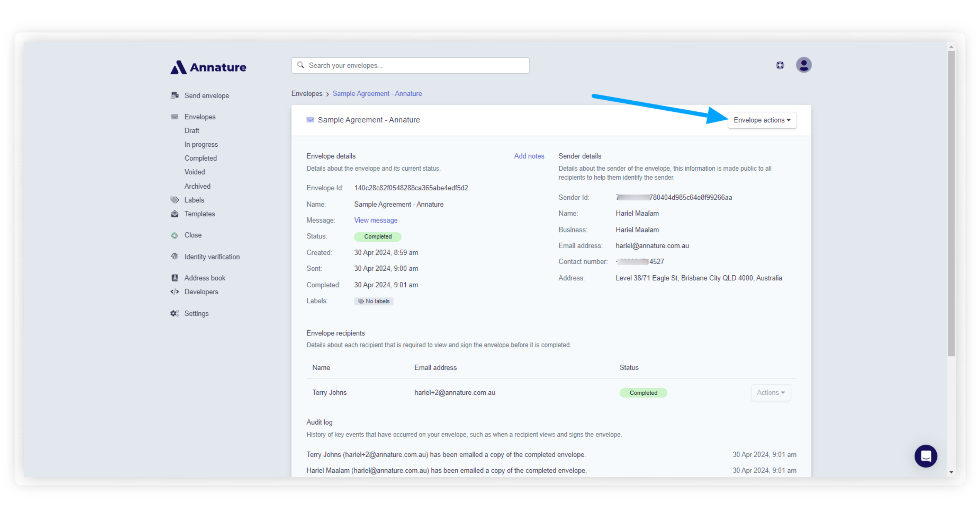The height and width of the screenshot is (519, 980).
Task: Open the Close menu item
Action: pos(193,235)
